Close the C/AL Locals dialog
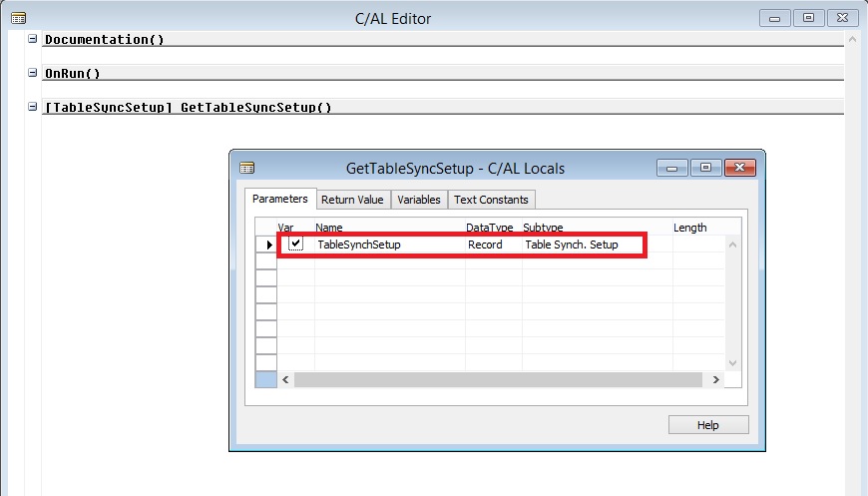 739,168
